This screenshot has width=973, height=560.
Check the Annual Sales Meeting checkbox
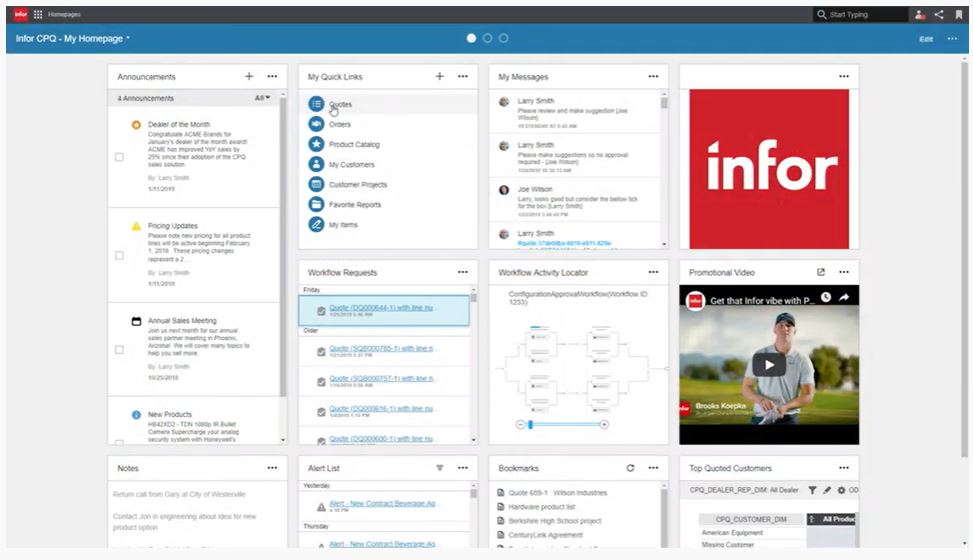click(x=119, y=350)
